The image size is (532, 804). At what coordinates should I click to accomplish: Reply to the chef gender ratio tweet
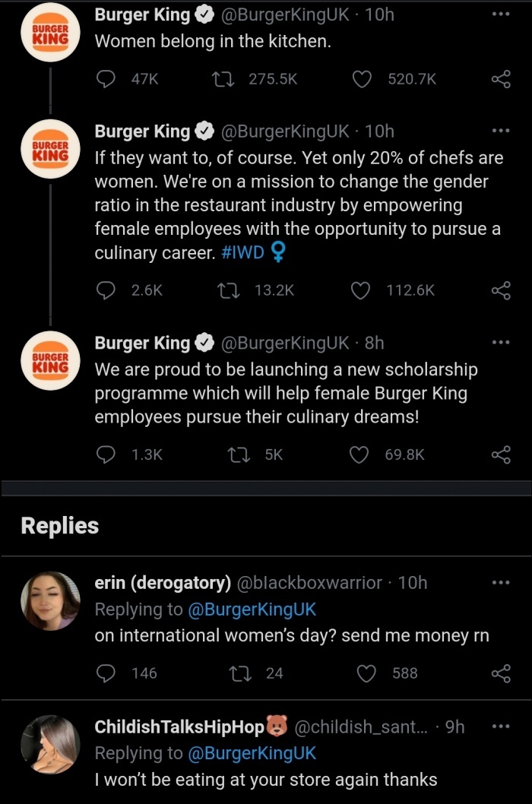106,290
